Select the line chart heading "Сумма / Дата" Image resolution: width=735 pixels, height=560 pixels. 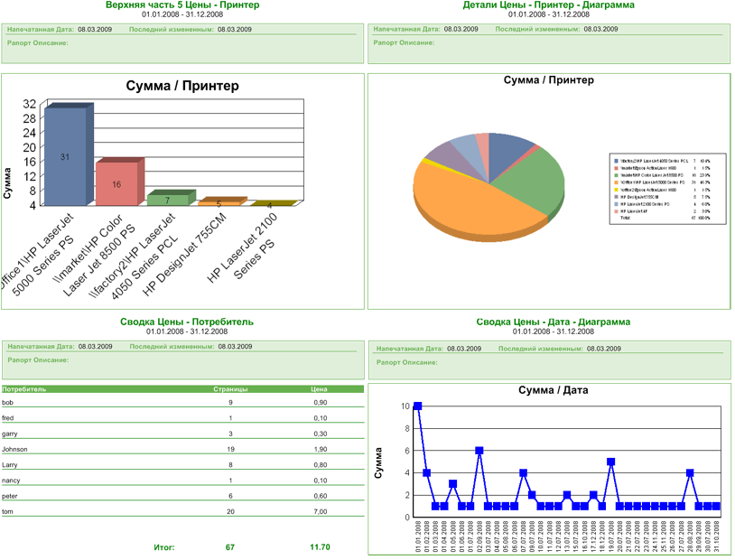(554, 390)
